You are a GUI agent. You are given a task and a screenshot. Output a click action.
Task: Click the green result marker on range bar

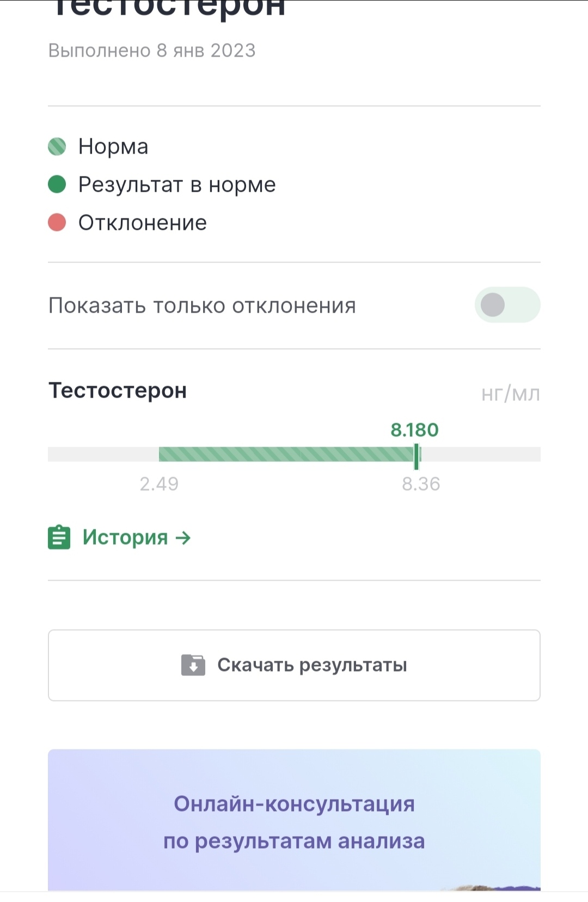click(416, 455)
